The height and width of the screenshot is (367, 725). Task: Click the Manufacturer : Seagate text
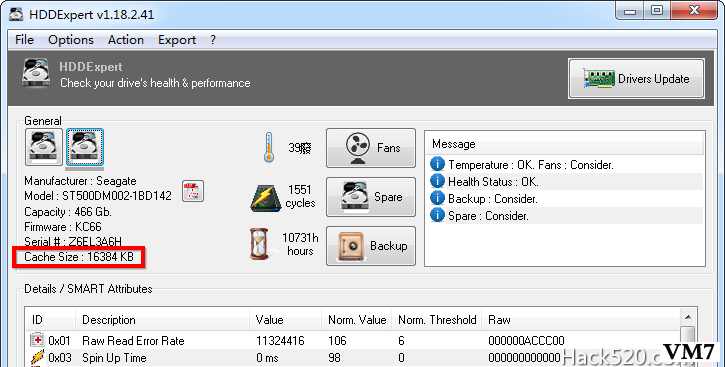[x=80, y=181]
